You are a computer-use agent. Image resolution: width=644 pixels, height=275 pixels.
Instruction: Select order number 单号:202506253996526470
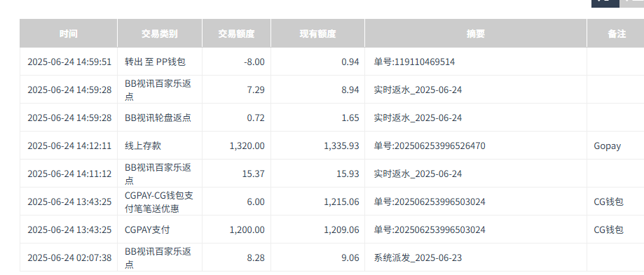coord(429,146)
